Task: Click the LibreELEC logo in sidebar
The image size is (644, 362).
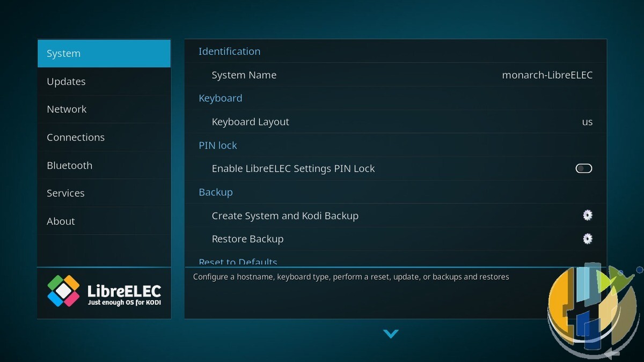Action: 104,291
